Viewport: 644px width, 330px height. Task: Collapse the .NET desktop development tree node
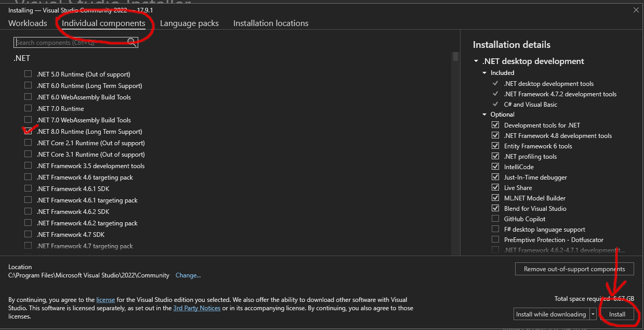click(x=476, y=61)
